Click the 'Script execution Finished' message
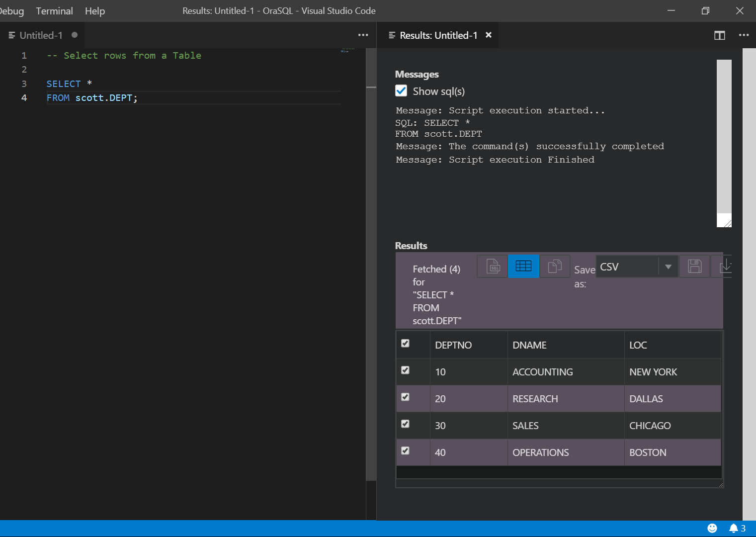Screen dimensions: 756x537 point(495,160)
